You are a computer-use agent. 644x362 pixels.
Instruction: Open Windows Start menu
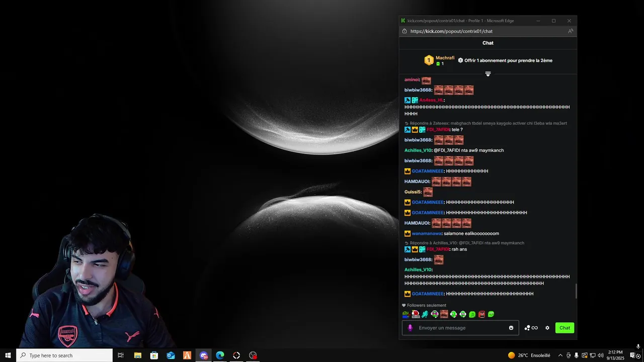pyautogui.click(x=8, y=355)
